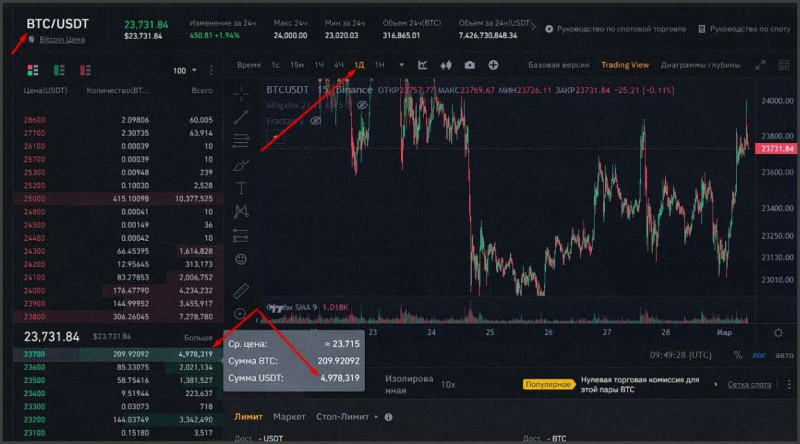The width and height of the screenshot is (800, 444).
Task: Hide the Alligator indicator with eye icon
Action: coord(362,105)
